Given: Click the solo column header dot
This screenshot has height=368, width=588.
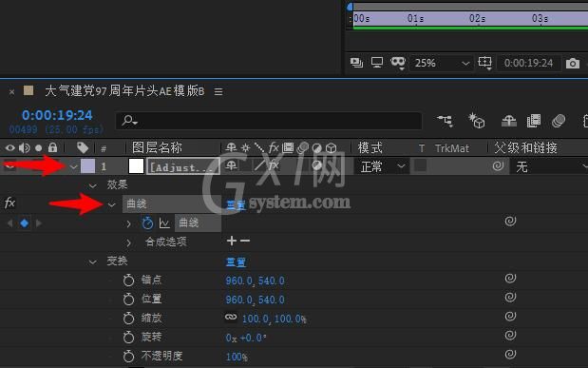Looking at the screenshot, I should point(38,148).
